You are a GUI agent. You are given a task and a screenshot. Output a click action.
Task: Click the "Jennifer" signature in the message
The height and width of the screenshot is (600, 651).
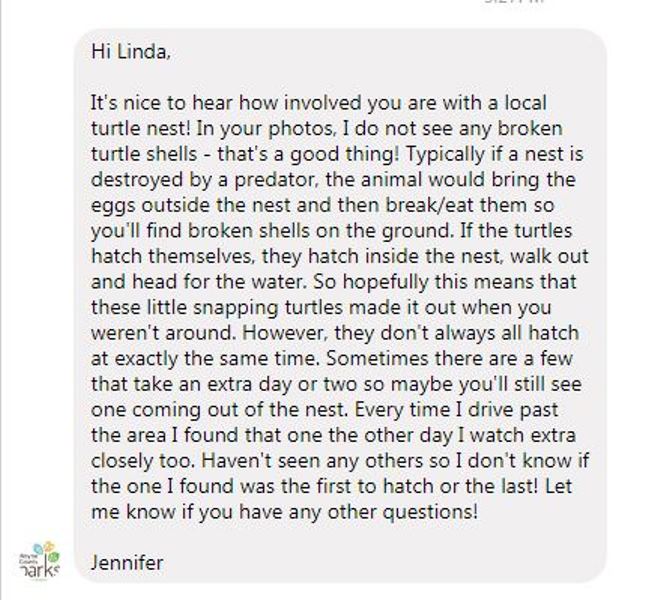[x=127, y=562]
